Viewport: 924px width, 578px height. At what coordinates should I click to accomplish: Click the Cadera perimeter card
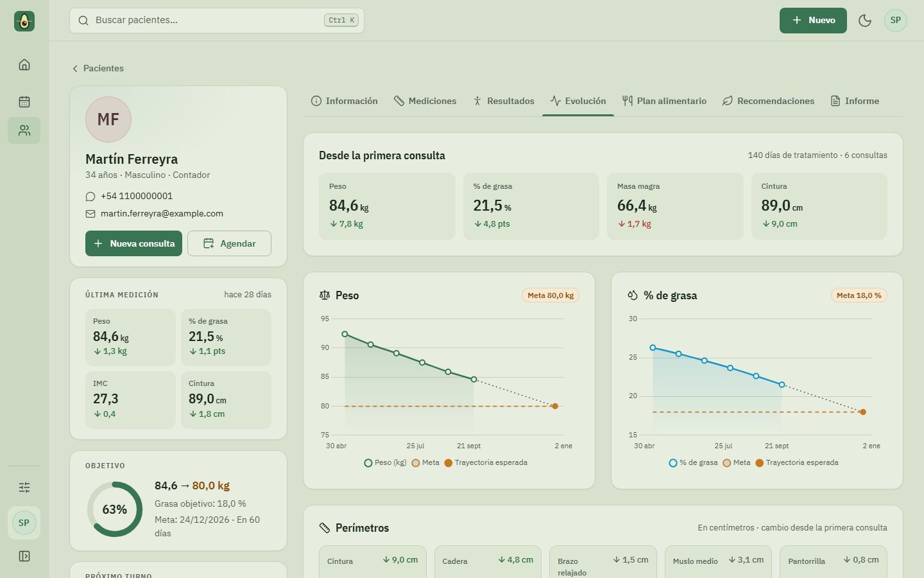pyautogui.click(x=488, y=561)
